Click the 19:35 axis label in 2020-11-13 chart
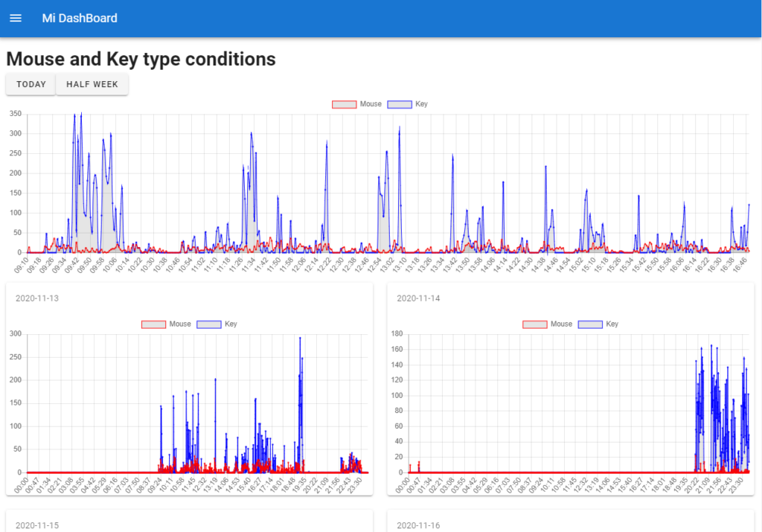The height and width of the screenshot is (532, 762). [298, 485]
